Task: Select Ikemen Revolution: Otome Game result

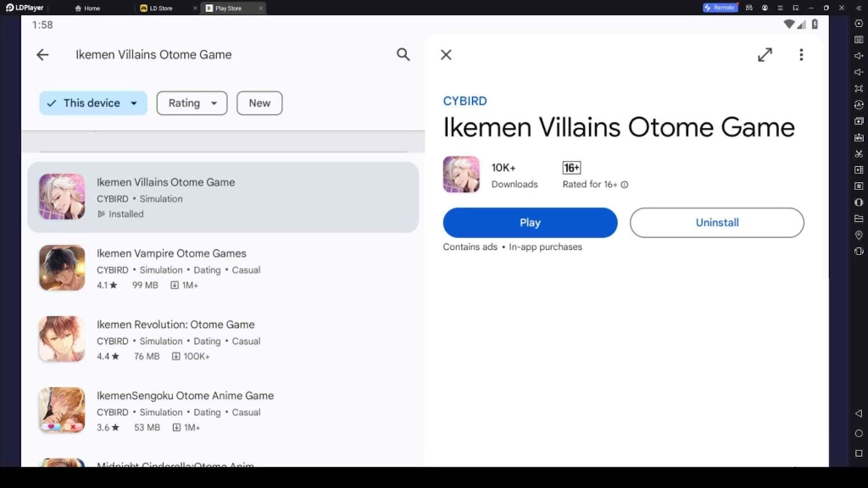Action: (175, 324)
